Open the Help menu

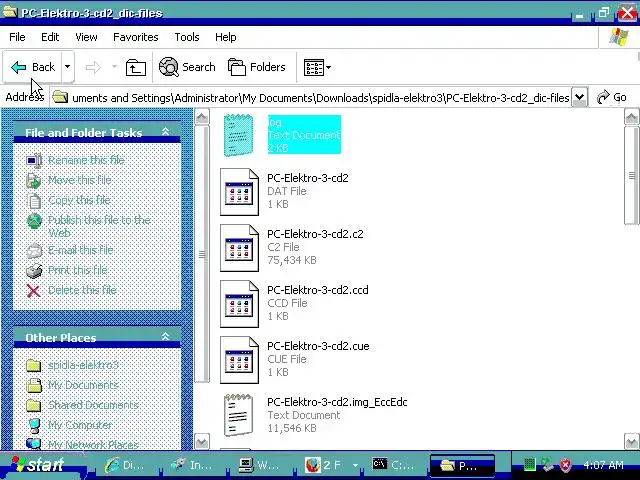[226, 37]
